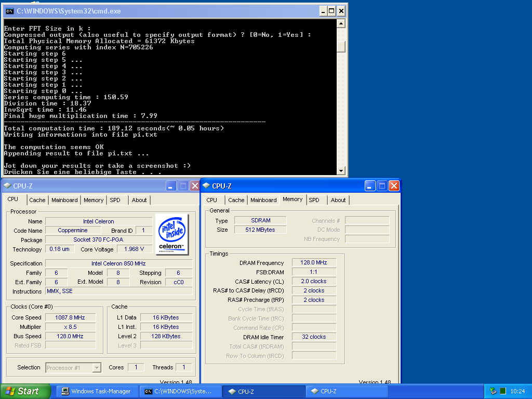
Task: Click the green CPU usage tray icon
Action: pyautogui.click(x=503, y=391)
